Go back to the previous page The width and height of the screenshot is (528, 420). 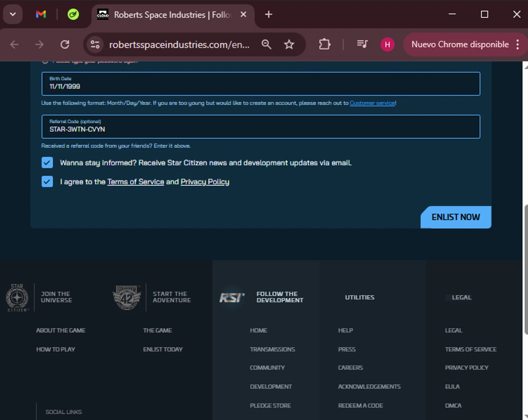14,45
